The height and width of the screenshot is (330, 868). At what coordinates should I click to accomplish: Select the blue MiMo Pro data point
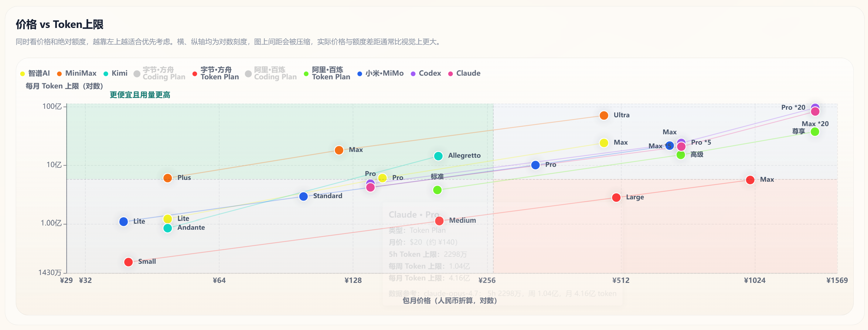[536, 165]
